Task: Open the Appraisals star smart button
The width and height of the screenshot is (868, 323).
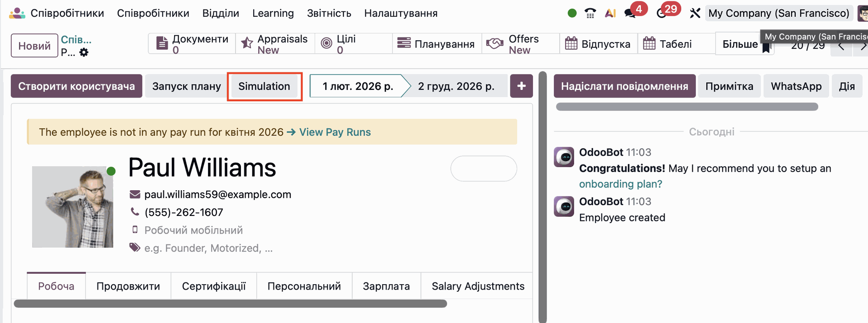Action: coord(275,44)
